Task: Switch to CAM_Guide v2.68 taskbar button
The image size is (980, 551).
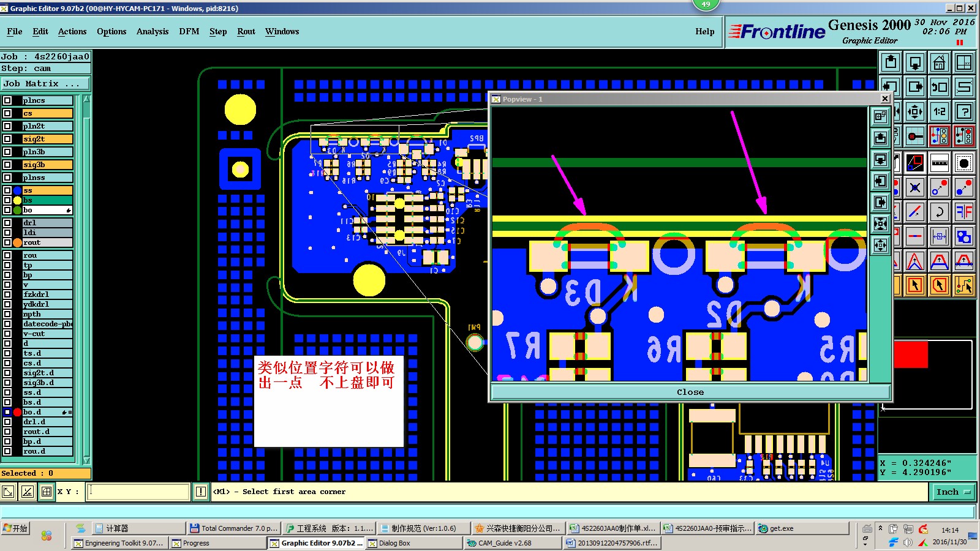Action: click(x=513, y=543)
